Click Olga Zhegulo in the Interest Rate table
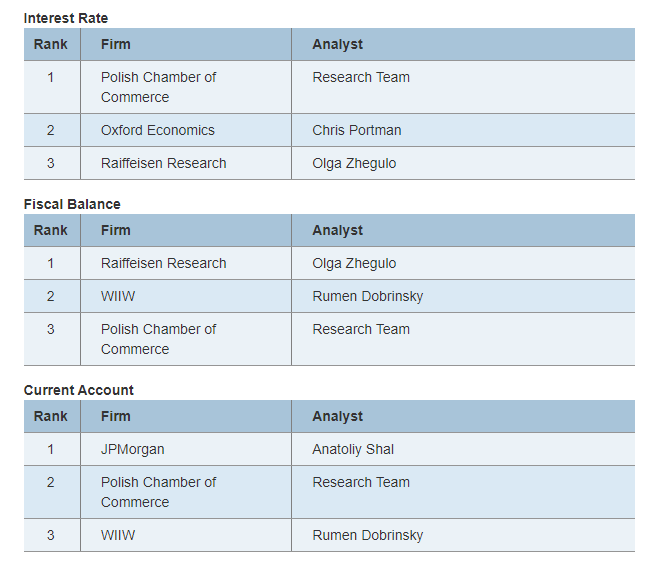The height and width of the screenshot is (564, 656). click(354, 163)
